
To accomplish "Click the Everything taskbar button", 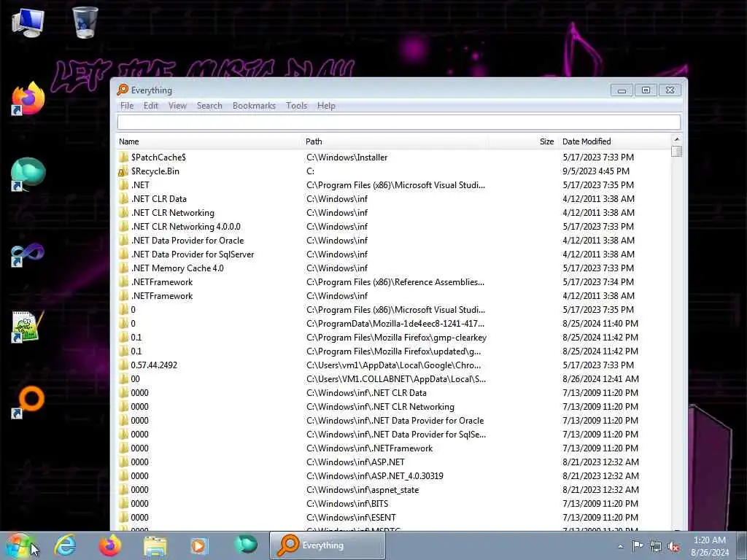I will point(328,545).
